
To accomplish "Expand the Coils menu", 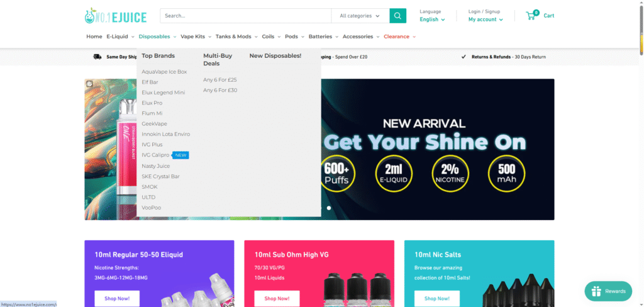I will (x=271, y=36).
